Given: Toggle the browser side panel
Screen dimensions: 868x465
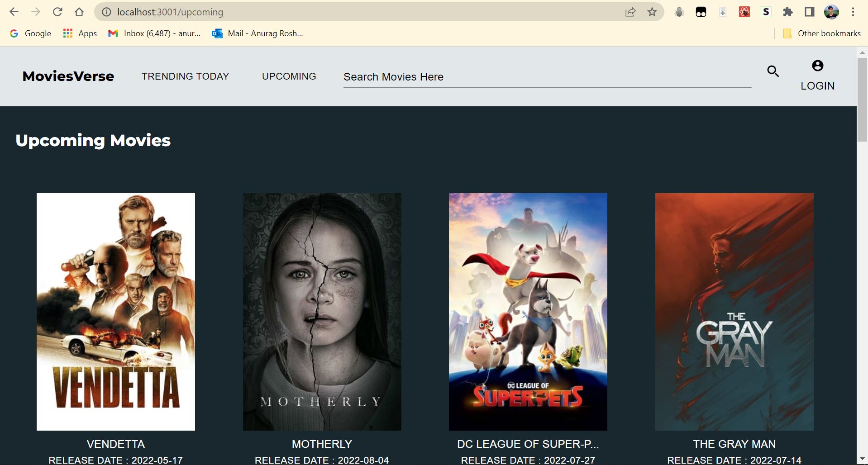Looking at the screenshot, I should tap(810, 12).
